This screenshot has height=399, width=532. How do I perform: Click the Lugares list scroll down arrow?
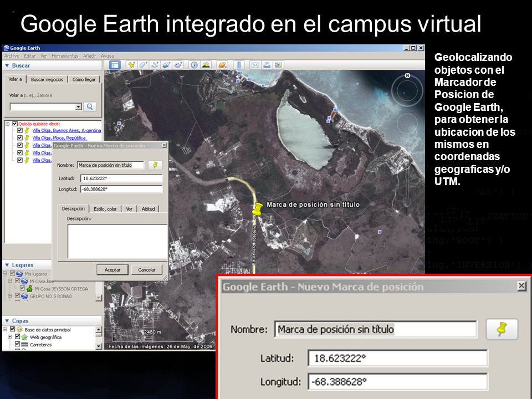pos(99,298)
